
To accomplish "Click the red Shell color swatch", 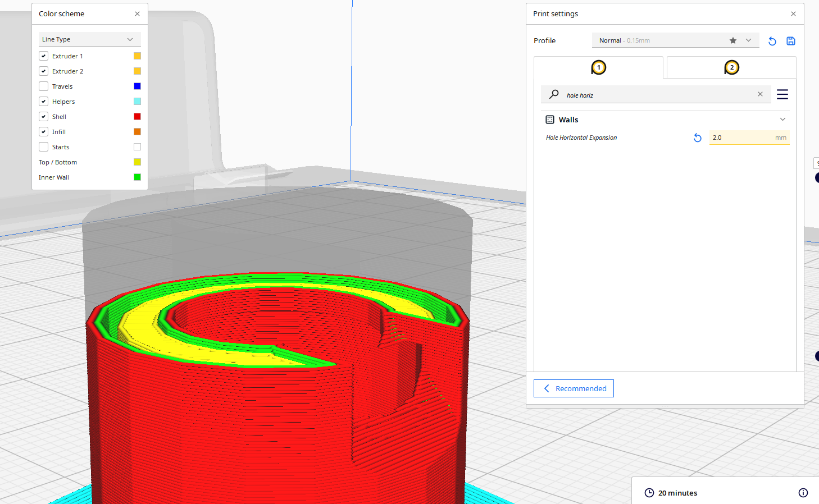I will point(137,117).
